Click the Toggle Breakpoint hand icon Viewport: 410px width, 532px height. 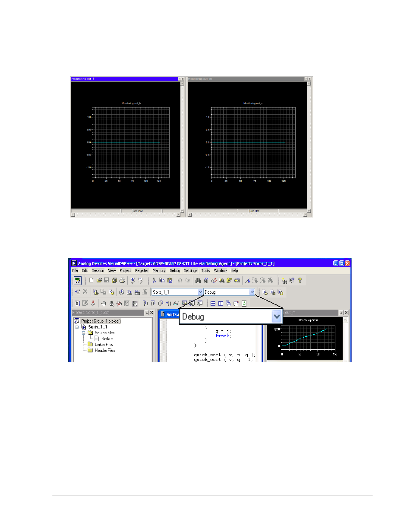pyautogui.click(x=104, y=304)
